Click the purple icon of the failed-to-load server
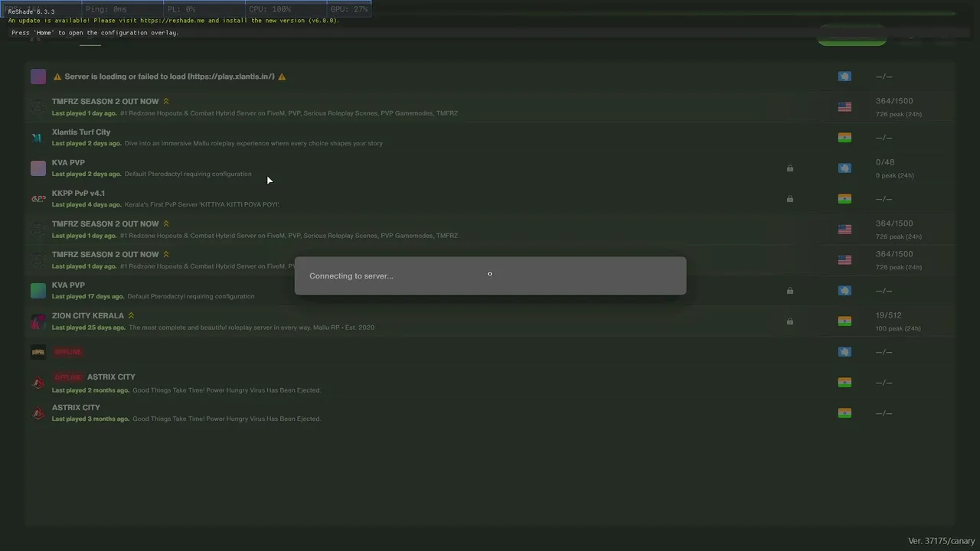The image size is (980, 551). pos(38,77)
